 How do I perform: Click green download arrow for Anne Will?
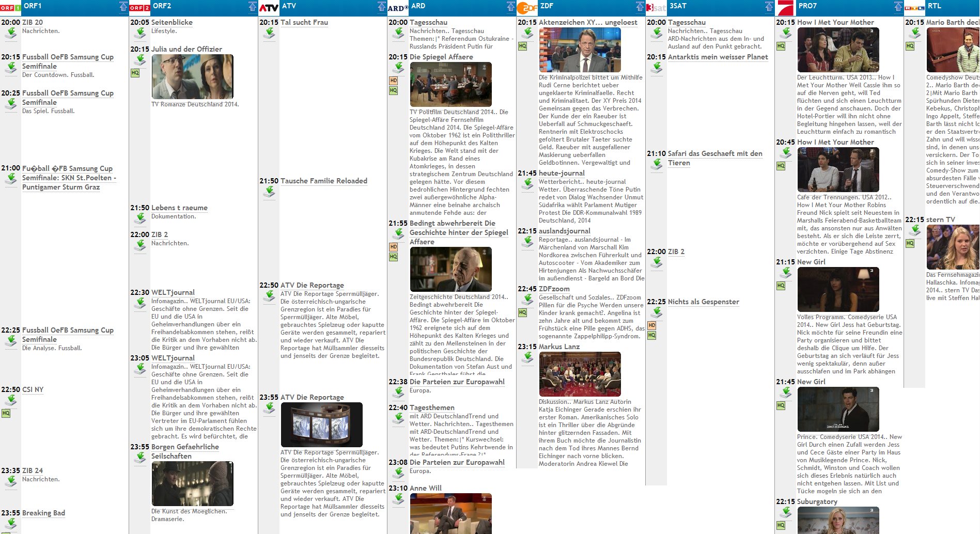point(398,499)
